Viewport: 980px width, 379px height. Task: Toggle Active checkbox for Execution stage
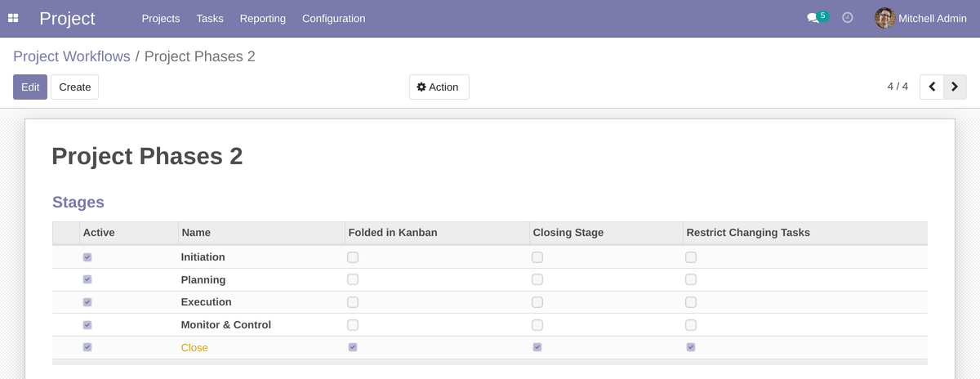click(x=87, y=302)
